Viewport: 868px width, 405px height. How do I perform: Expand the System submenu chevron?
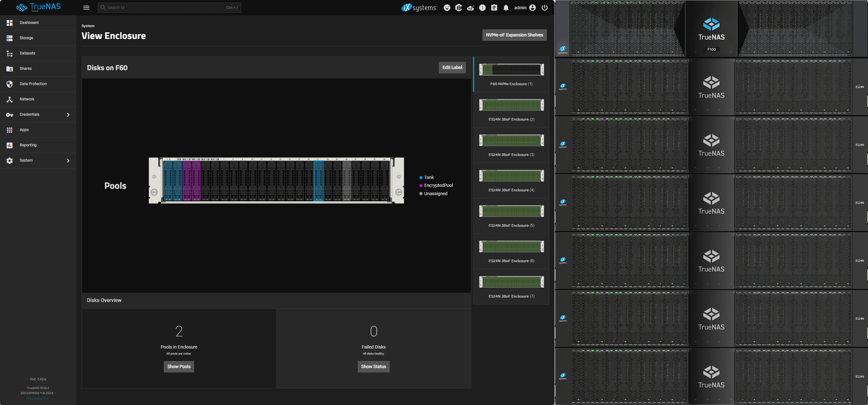pos(68,160)
